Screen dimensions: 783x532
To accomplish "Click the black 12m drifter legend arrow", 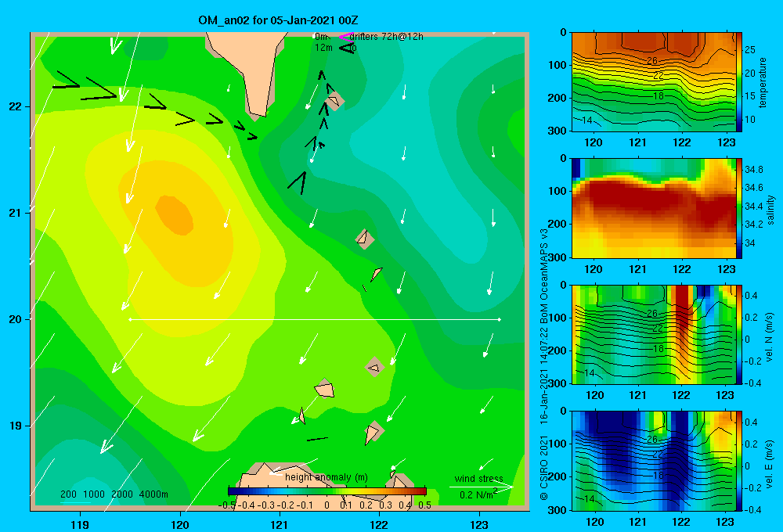I will (347, 48).
